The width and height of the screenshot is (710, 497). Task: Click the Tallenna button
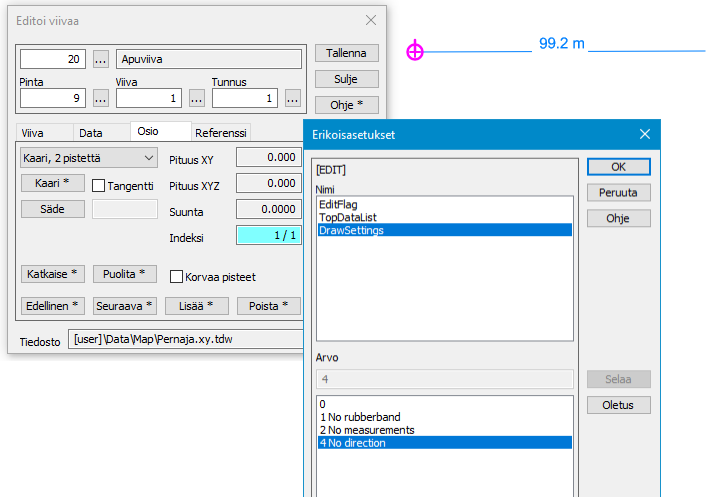point(346,53)
